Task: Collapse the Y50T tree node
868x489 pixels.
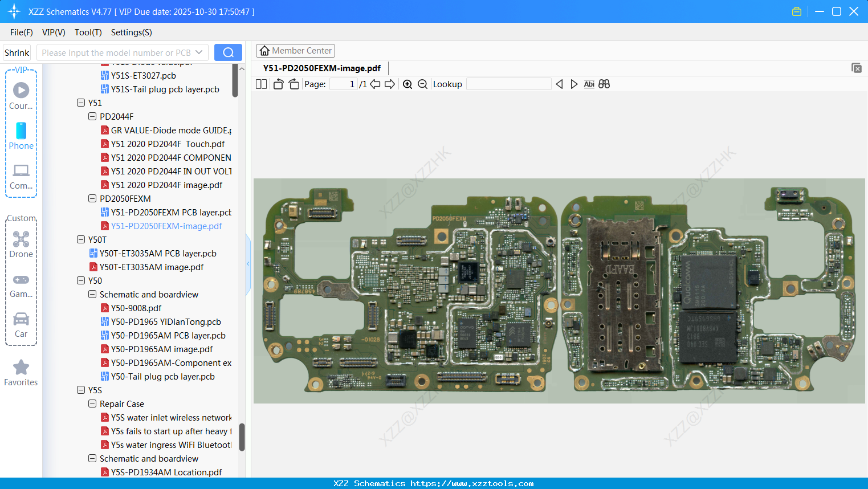Action: [x=81, y=239]
